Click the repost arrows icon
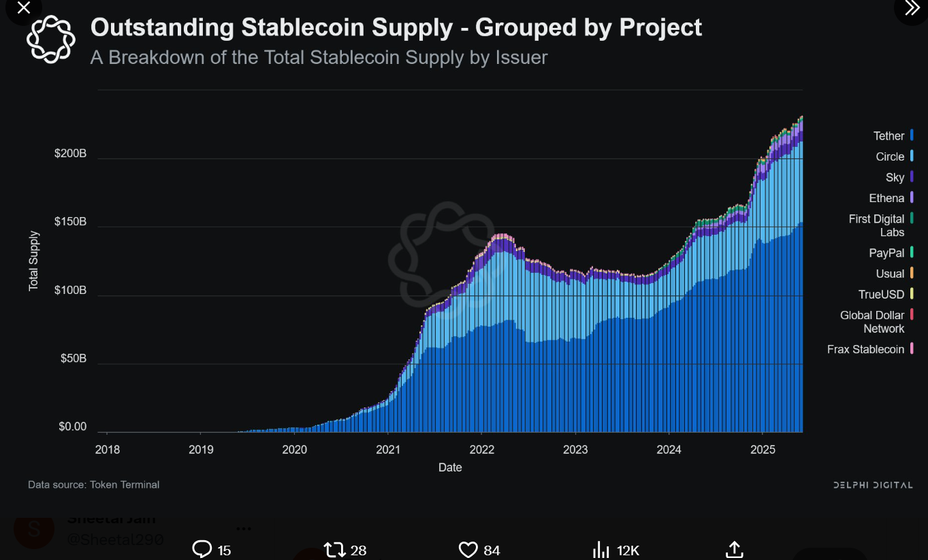The width and height of the screenshot is (928, 560). [334, 549]
